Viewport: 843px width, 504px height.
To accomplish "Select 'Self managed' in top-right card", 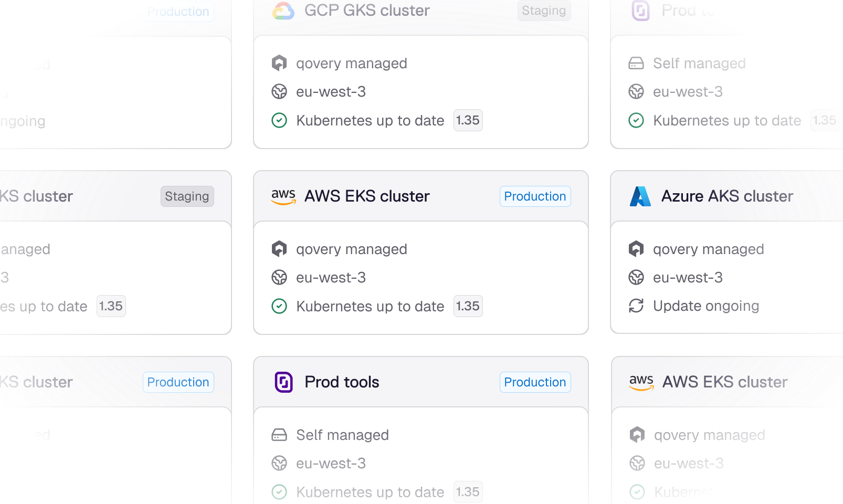I will tap(699, 64).
